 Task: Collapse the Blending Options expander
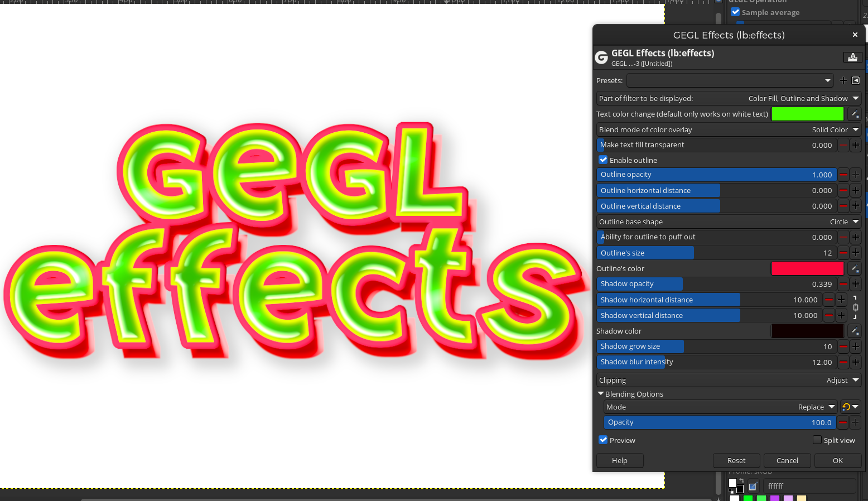click(x=601, y=394)
